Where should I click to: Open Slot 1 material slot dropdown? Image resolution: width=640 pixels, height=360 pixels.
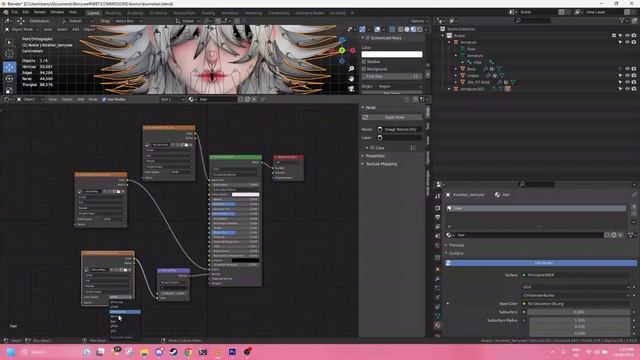tap(172, 99)
